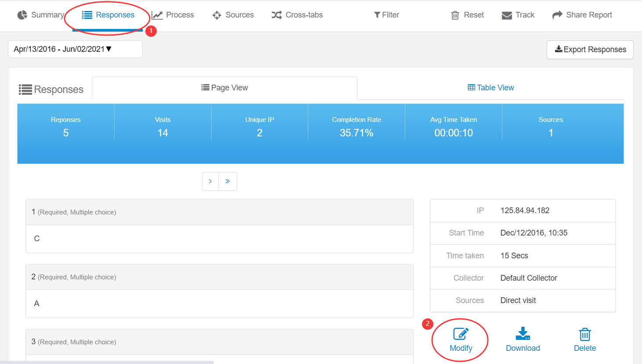Open the Cross-tabs shuffle icon
This screenshot has width=642, height=364.
(x=277, y=15)
